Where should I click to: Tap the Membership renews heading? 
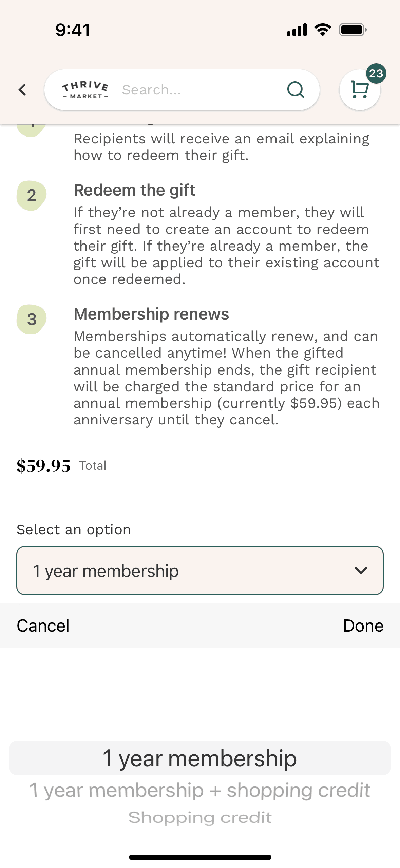[x=151, y=314]
